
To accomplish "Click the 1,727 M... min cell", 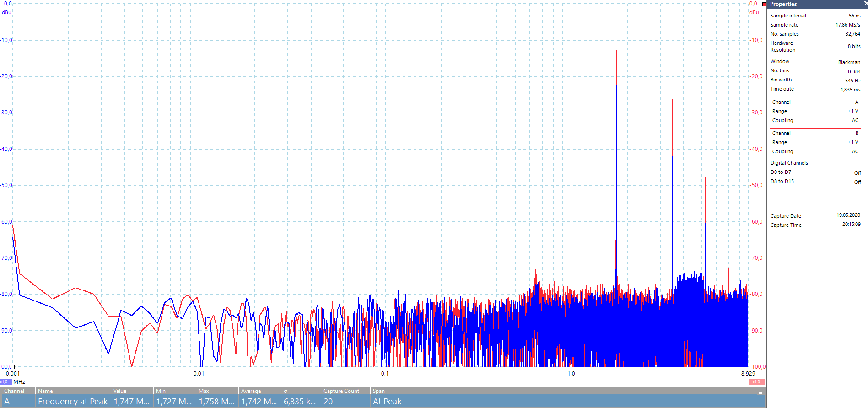I will pyautogui.click(x=174, y=401).
